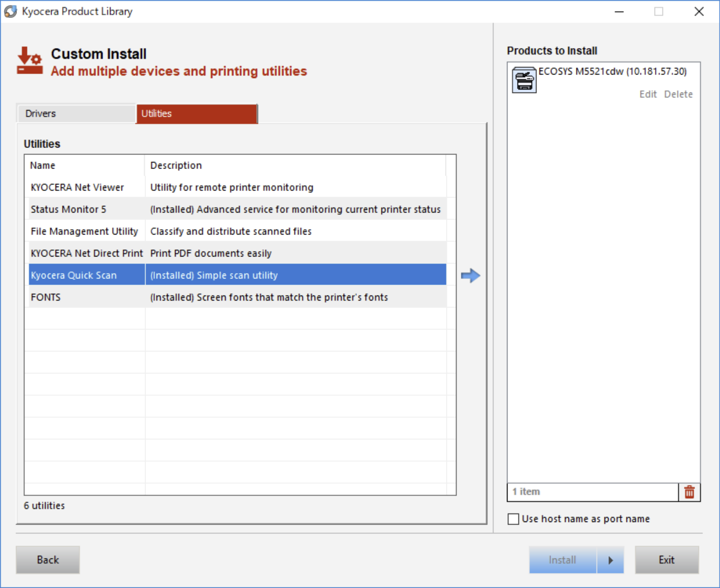Click the Exit button
The width and height of the screenshot is (720, 588).
[666, 560]
